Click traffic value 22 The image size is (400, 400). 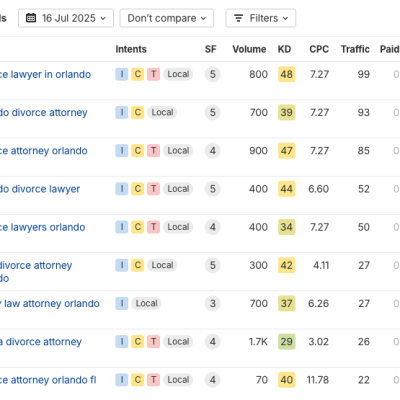click(x=364, y=380)
